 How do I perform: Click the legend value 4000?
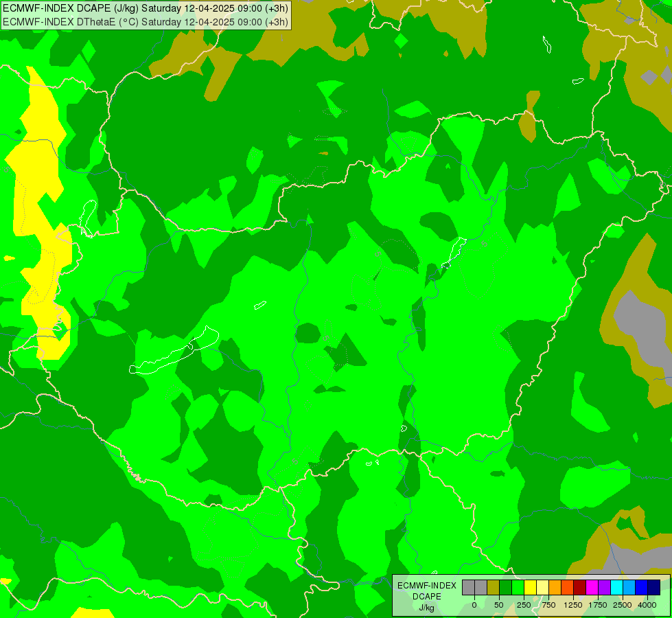click(647, 605)
